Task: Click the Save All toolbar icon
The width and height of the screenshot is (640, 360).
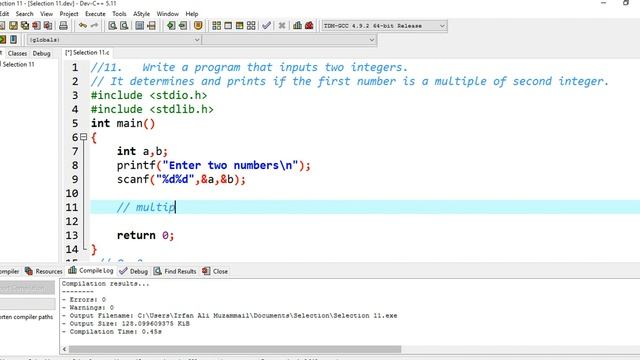Action: click(x=25, y=26)
